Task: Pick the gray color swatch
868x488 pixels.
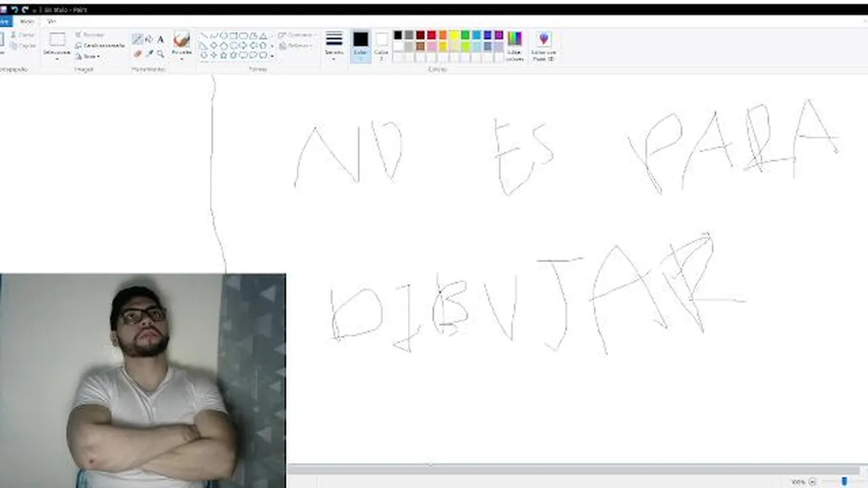Action: click(409, 35)
